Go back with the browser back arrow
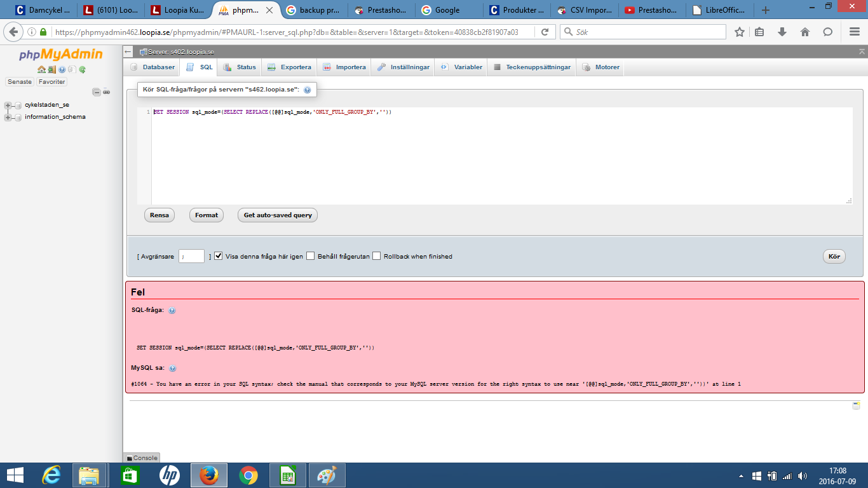The image size is (868, 488). 13,32
